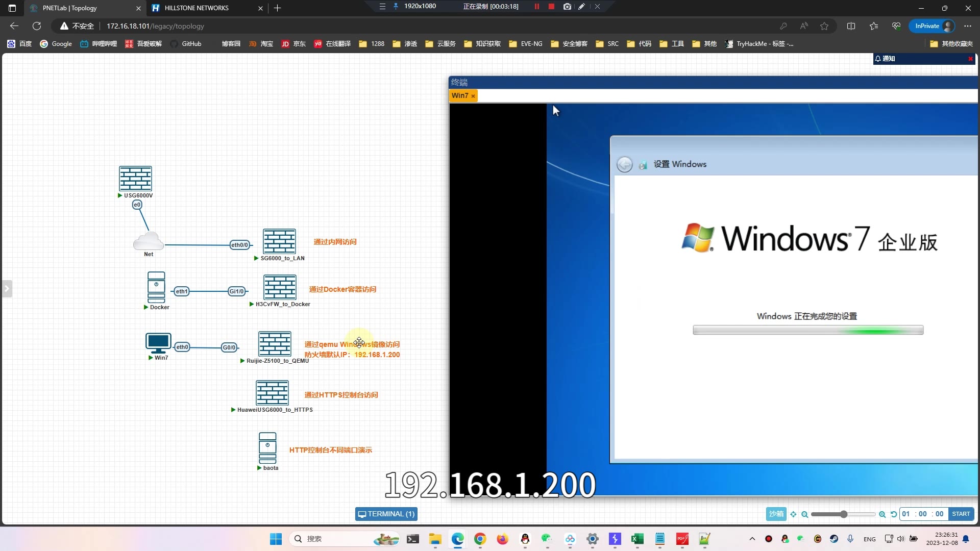Open the TryHackMe bookmark

point(759,44)
